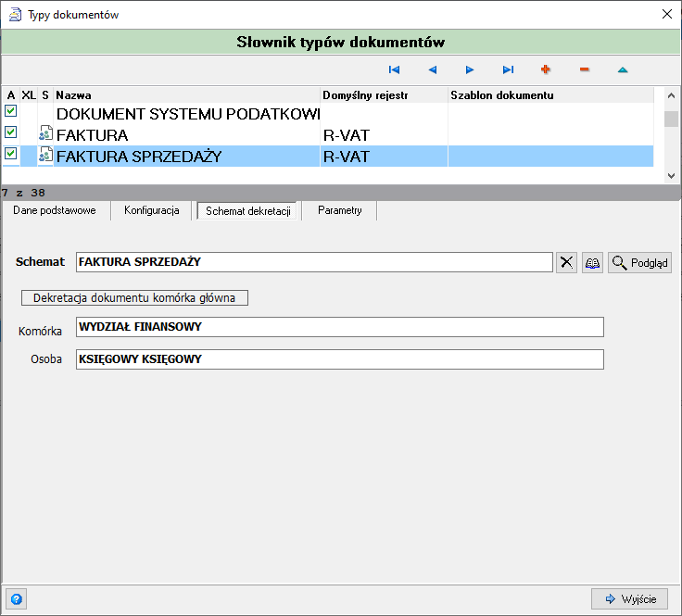Open the Dane podstawowe tab
Viewport: 682px width, 616px height.
click(55, 210)
